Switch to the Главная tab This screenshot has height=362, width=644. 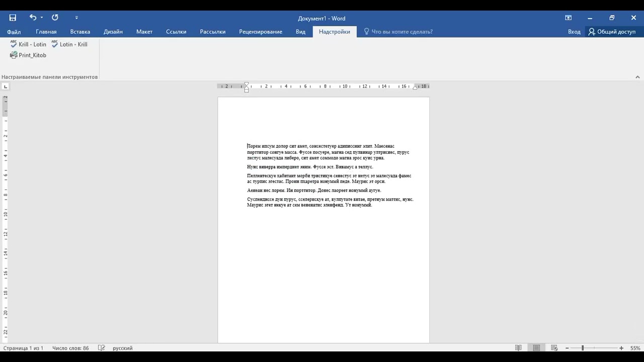point(46,32)
